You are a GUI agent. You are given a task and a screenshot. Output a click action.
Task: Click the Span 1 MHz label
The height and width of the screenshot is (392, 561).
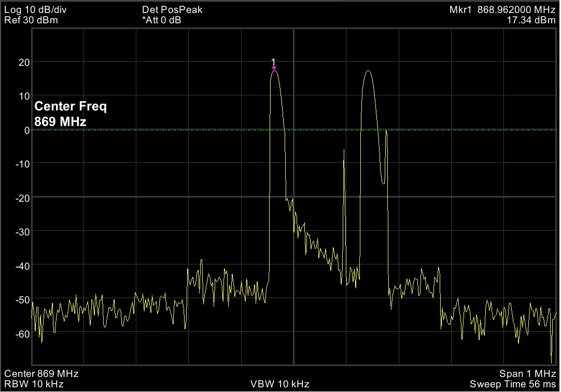pos(528,374)
